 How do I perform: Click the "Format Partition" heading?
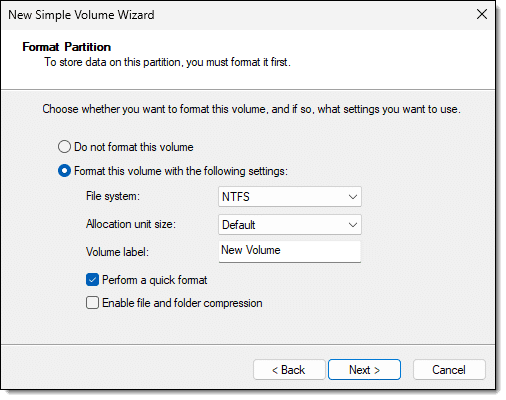pyautogui.click(x=67, y=47)
